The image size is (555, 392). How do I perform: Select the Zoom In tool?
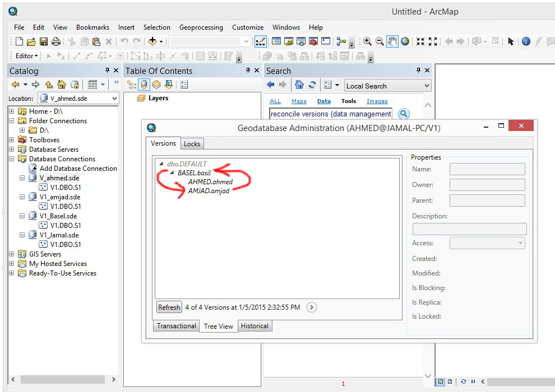pos(367,41)
